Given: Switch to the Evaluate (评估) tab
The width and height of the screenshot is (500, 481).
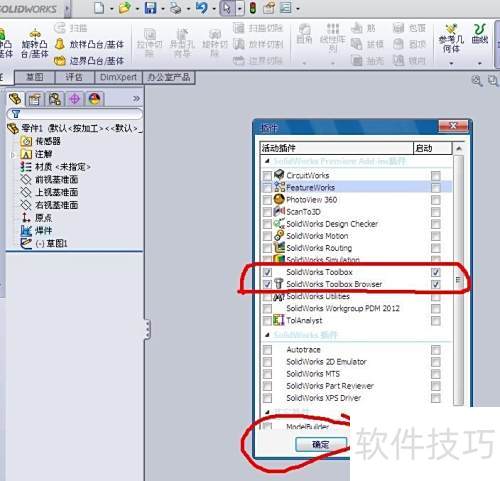Looking at the screenshot, I should [x=74, y=77].
